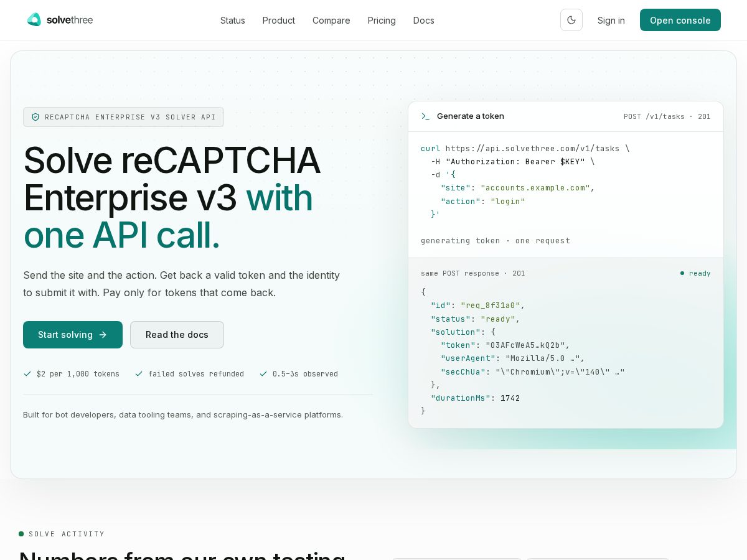Image resolution: width=747 pixels, height=560 pixels.
Task: Click "same POST response · 201" label
Action: [x=473, y=273]
